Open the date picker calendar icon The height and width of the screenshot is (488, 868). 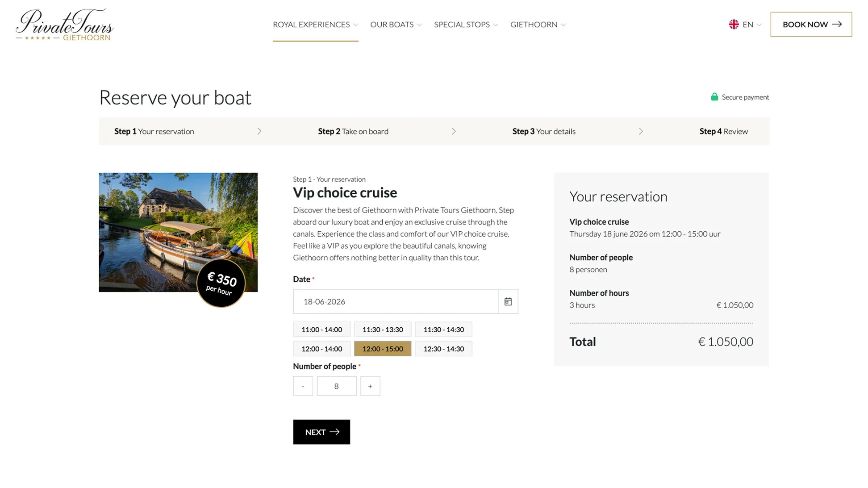pos(508,301)
